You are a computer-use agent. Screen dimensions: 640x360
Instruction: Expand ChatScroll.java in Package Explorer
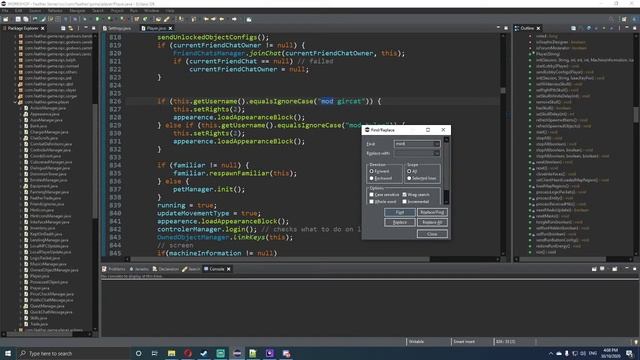[x=21, y=138]
